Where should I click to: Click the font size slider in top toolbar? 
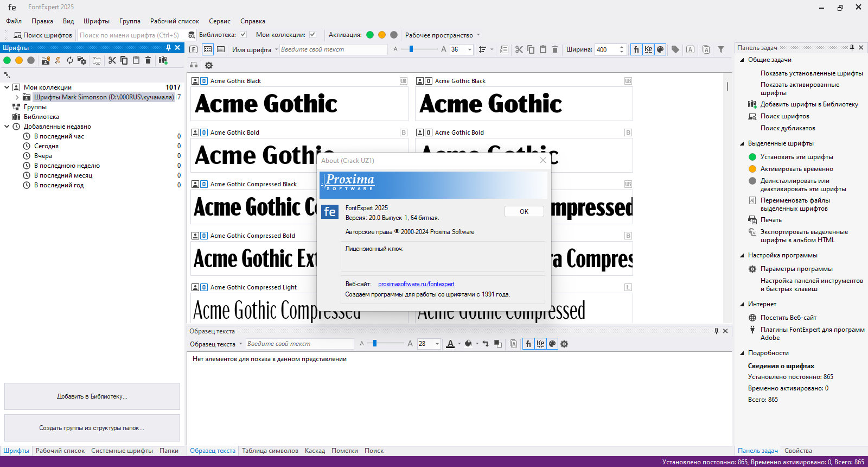click(412, 49)
